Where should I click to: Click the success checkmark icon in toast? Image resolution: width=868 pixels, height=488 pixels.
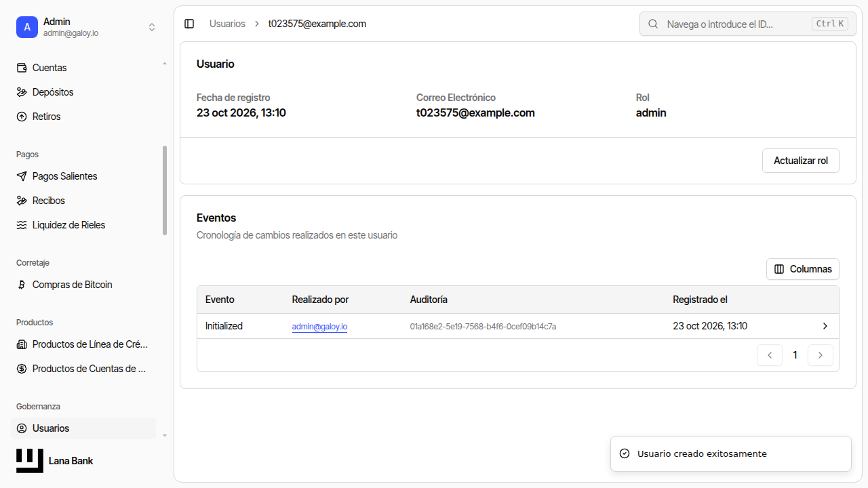click(x=625, y=453)
